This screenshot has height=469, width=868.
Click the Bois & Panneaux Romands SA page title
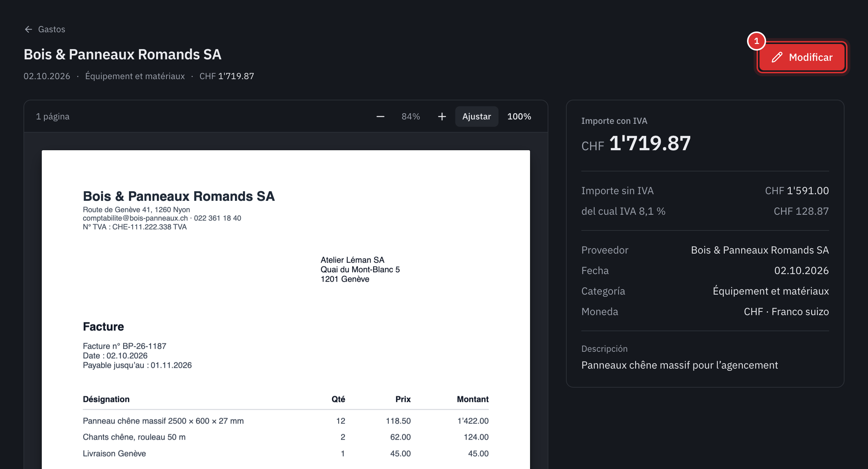(122, 54)
